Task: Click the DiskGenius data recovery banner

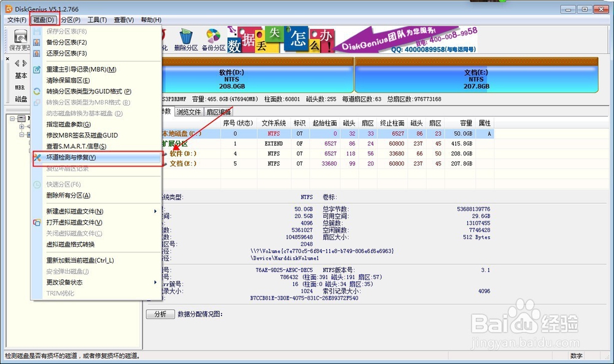Action: coord(352,39)
